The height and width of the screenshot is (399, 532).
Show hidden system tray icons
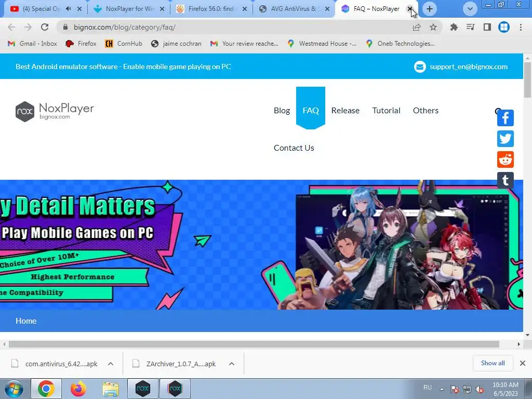point(442,390)
